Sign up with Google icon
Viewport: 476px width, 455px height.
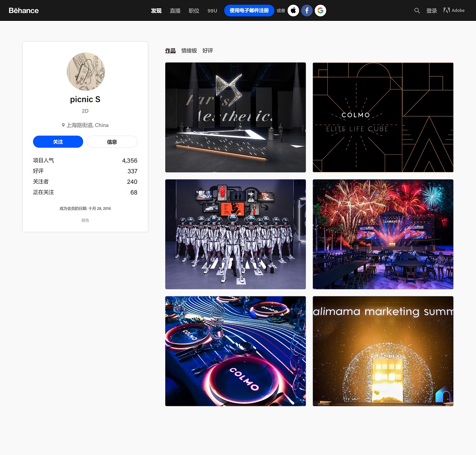pyautogui.click(x=320, y=10)
